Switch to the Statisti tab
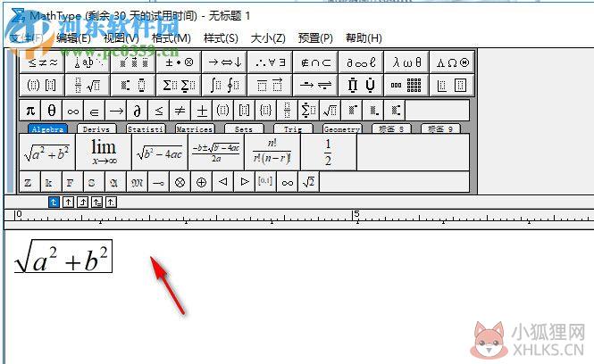 146,129
